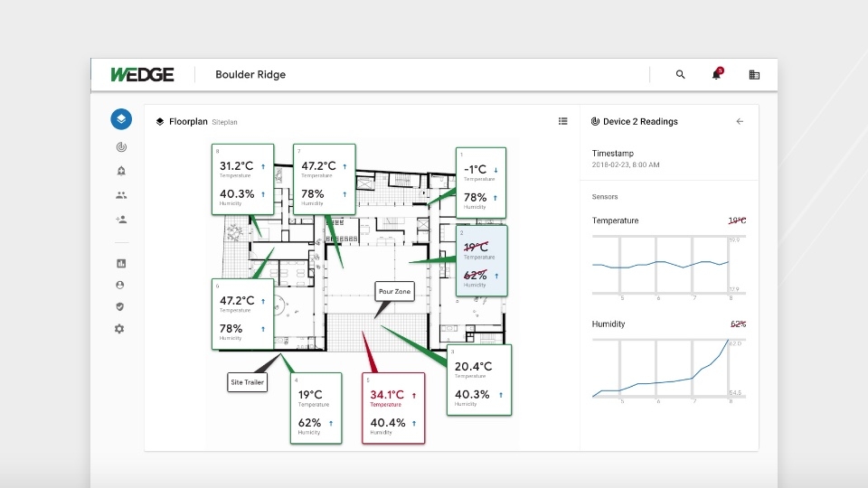This screenshot has width=868, height=488.
Task: Click the Siteplan tab label
Action: (x=224, y=122)
